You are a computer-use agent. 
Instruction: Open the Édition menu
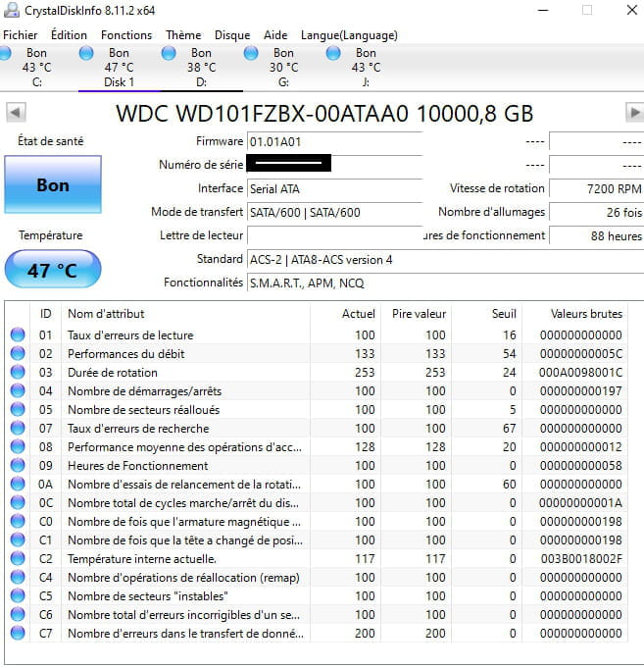coord(69,35)
